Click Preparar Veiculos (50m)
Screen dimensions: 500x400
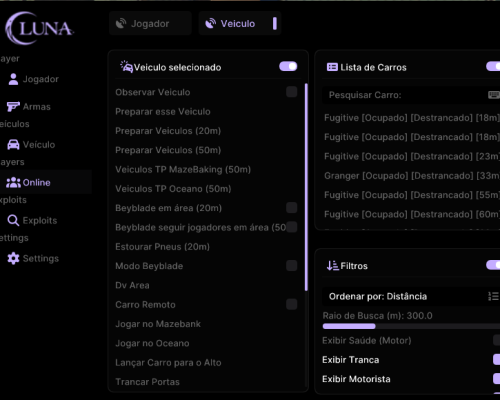pyautogui.click(x=168, y=150)
